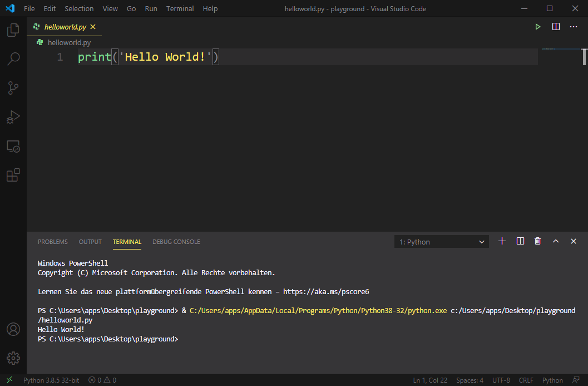The width and height of the screenshot is (588, 386).
Task: Switch to the DEBUG CONSOLE tab
Action: click(x=176, y=242)
